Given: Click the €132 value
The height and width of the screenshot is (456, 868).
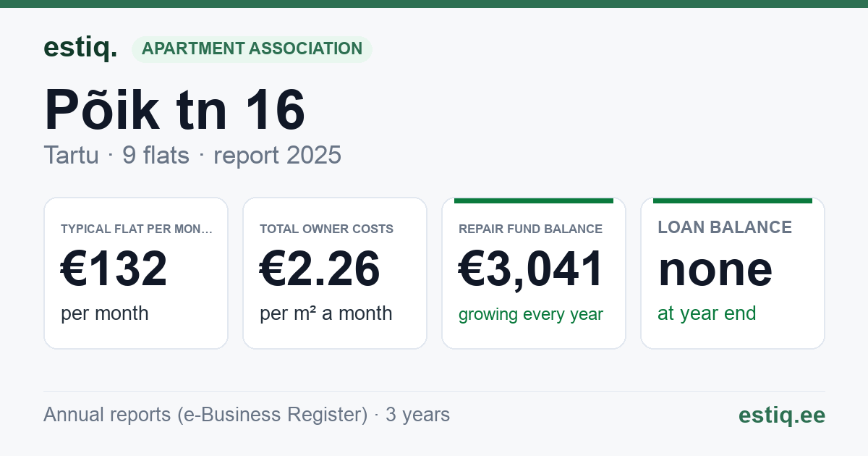Looking at the screenshot, I should point(114,269).
